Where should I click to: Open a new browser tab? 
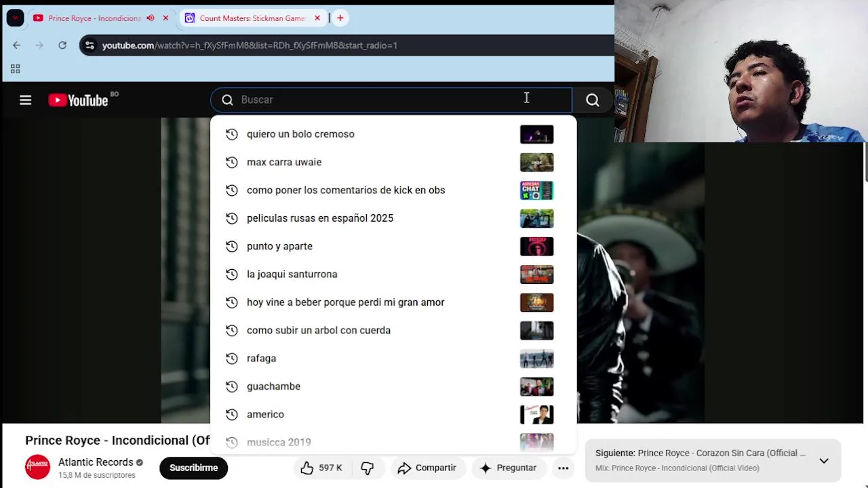(340, 18)
